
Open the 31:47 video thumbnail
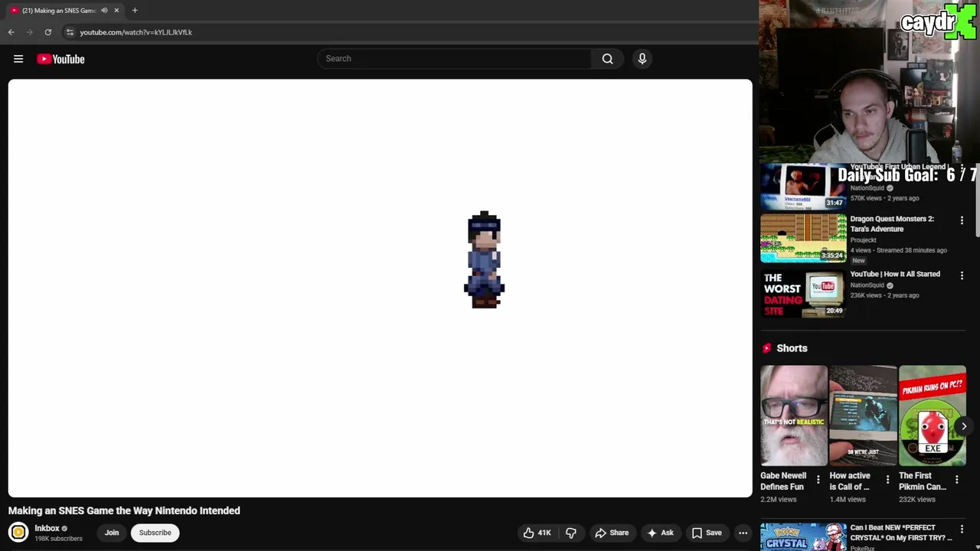click(803, 187)
